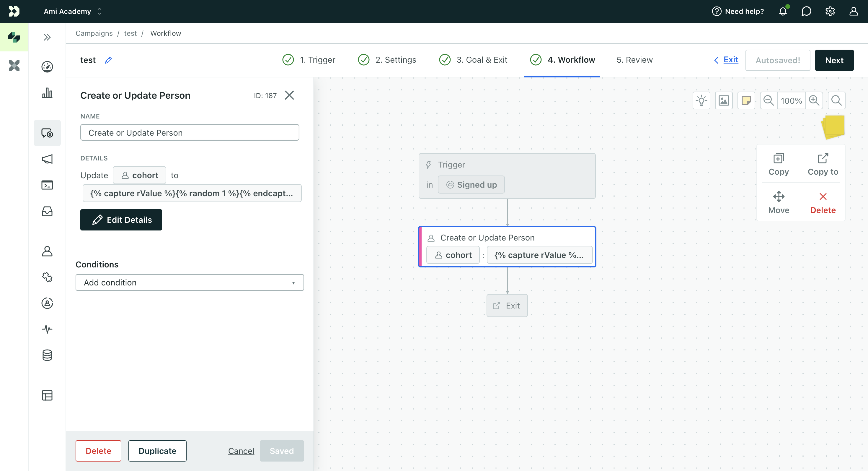Toggle the sticky note icon on canvas

click(x=746, y=100)
